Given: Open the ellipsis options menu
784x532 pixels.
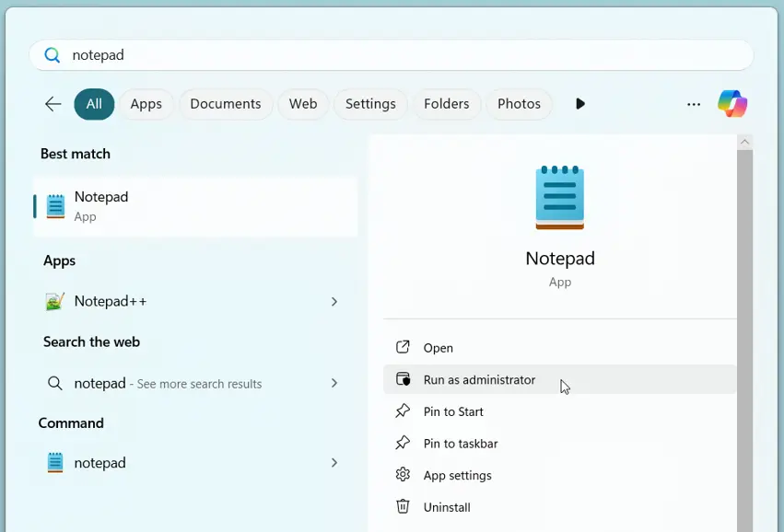Looking at the screenshot, I should coord(694,104).
